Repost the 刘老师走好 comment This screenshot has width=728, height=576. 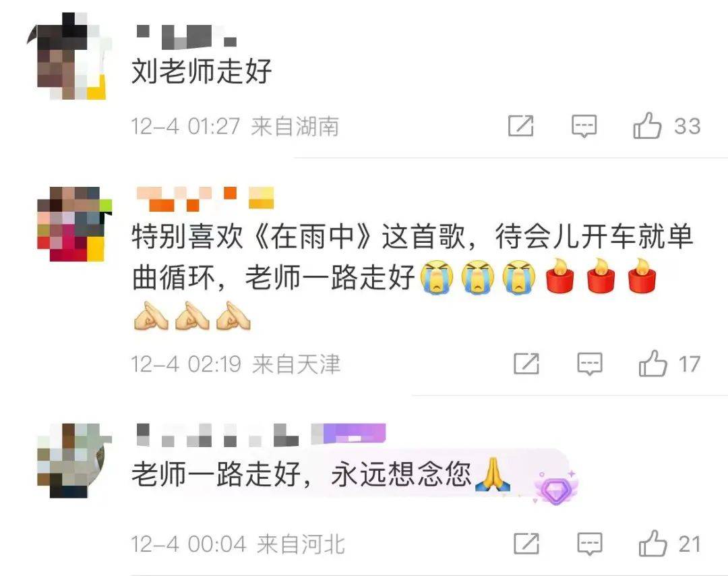[520, 126]
